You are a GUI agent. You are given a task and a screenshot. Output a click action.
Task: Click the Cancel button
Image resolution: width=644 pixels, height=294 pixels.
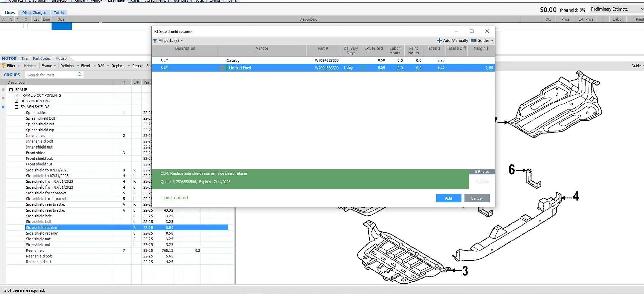click(476, 198)
